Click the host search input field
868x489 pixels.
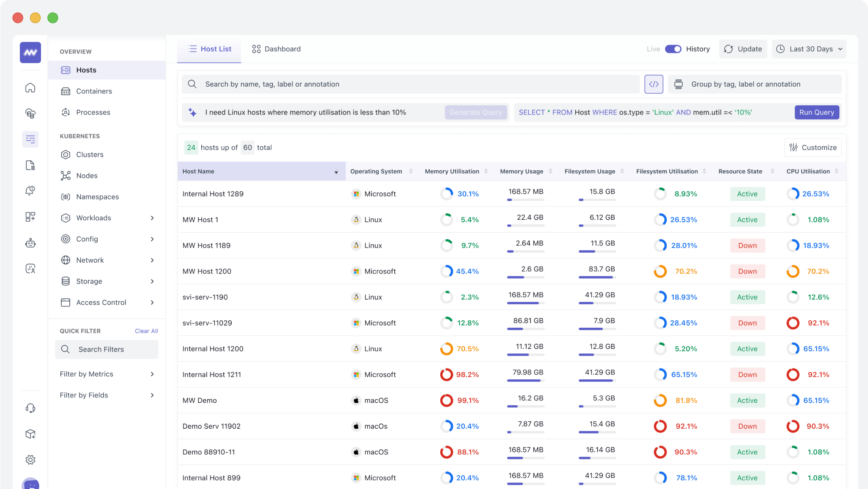pos(416,84)
